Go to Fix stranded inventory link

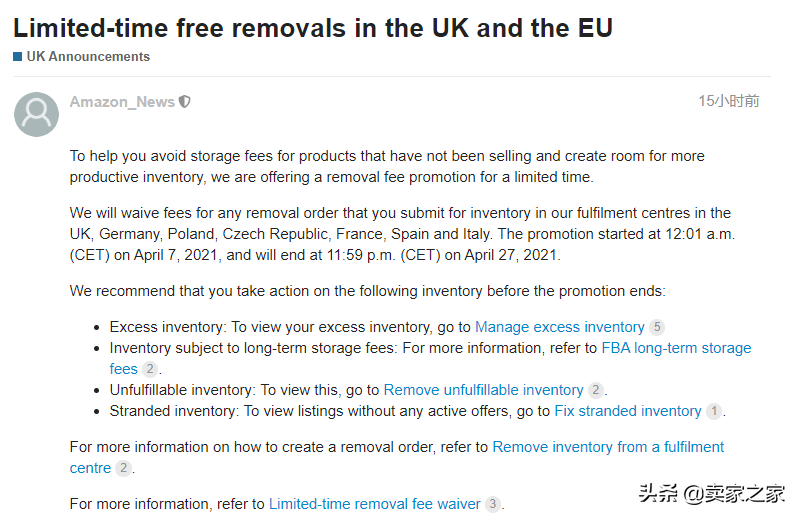click(628, 411)
